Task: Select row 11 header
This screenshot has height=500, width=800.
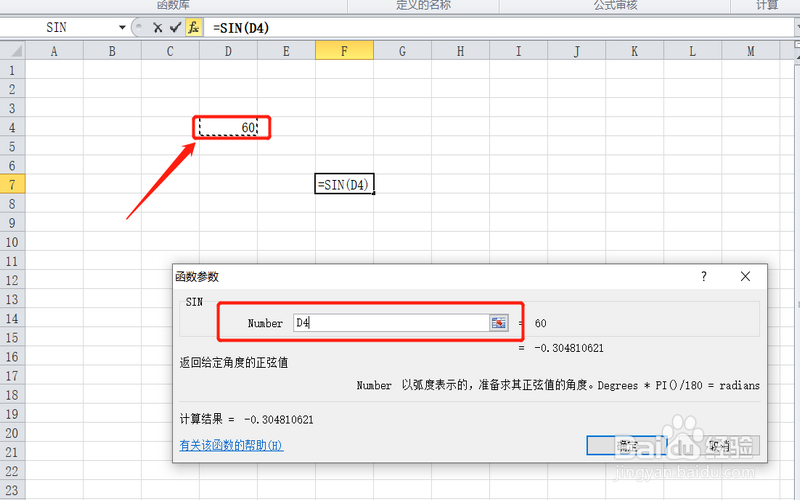Action: 12,261
